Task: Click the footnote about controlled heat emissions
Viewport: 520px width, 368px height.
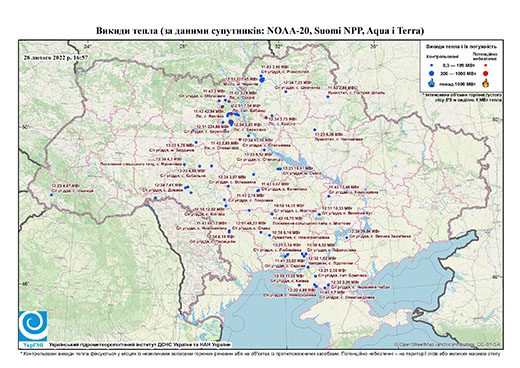Action: [x=260, y=353]
